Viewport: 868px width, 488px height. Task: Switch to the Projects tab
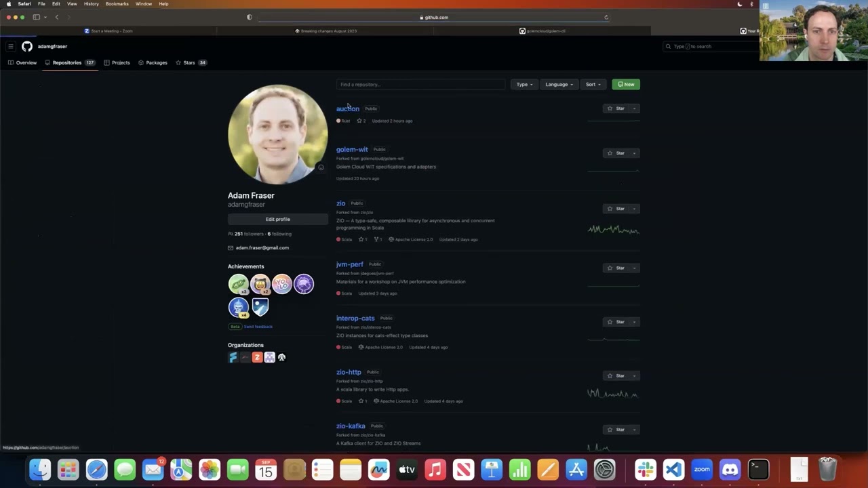click(x=117, y=62)
